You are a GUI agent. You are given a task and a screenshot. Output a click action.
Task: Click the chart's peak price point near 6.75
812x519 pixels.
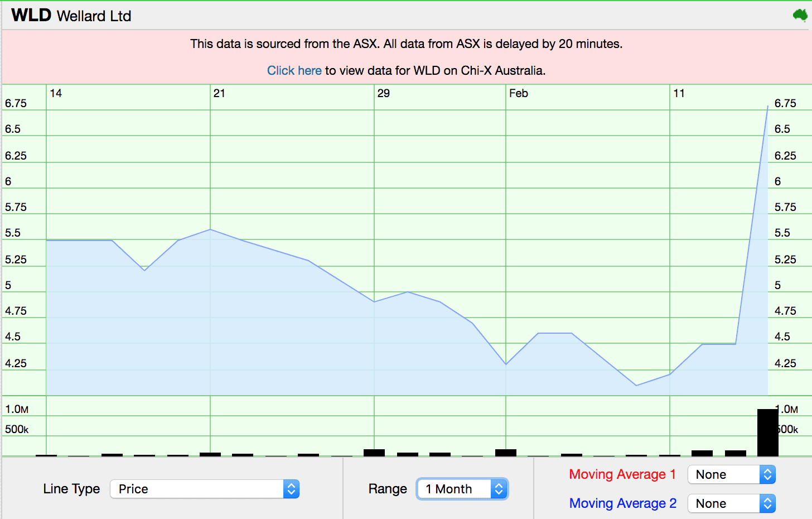pos(768,105)
